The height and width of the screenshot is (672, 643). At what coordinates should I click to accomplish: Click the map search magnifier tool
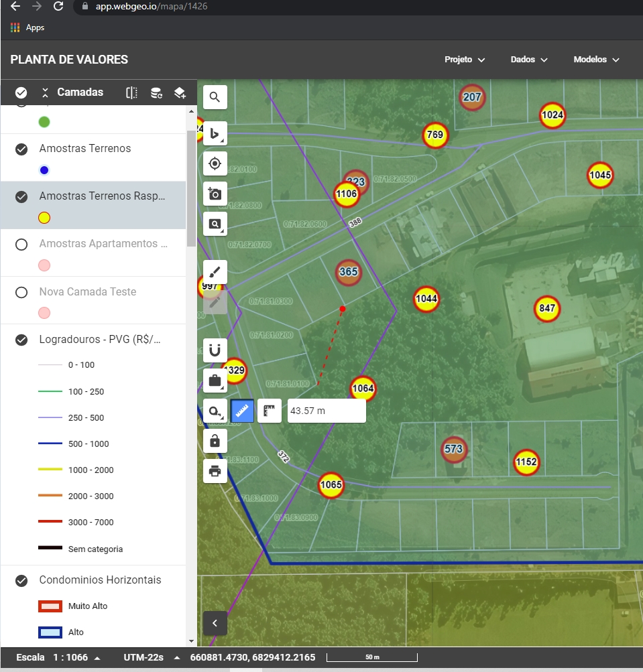pyautogui.click(x=215, y=97)
